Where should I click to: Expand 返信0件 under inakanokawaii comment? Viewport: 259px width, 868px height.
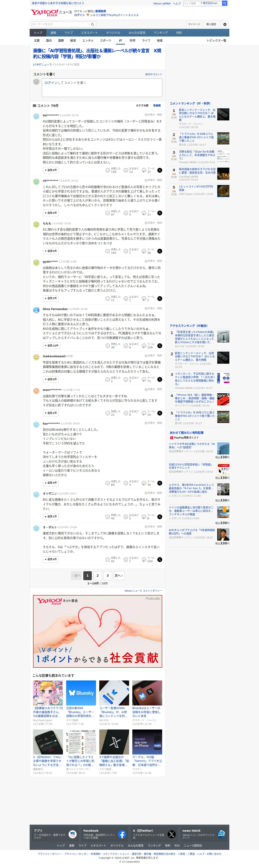(x=50, y=379)
